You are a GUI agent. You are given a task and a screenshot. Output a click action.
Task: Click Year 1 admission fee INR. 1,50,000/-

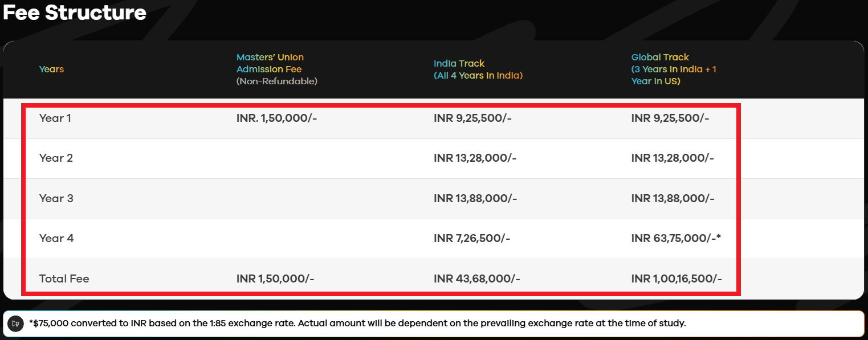pos(276,118)
